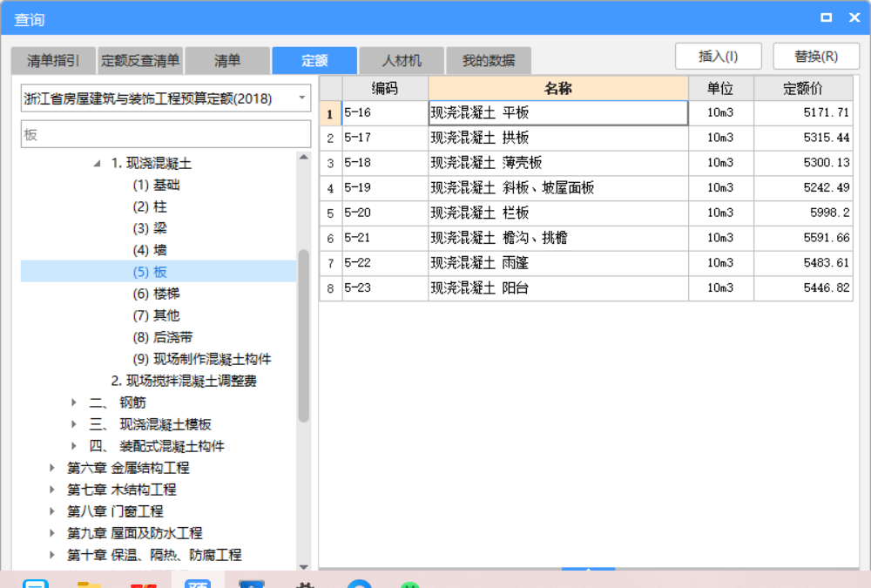Expand 第六章 金属结构工程 arrow
This screenshot has height=588, width=871.
(52, 468)
